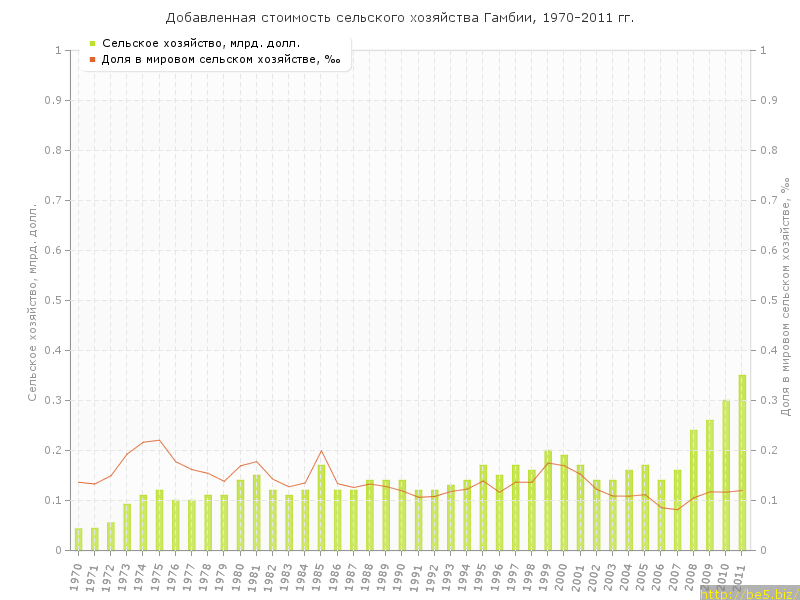Click the green bar for 2008

point(694,490)
